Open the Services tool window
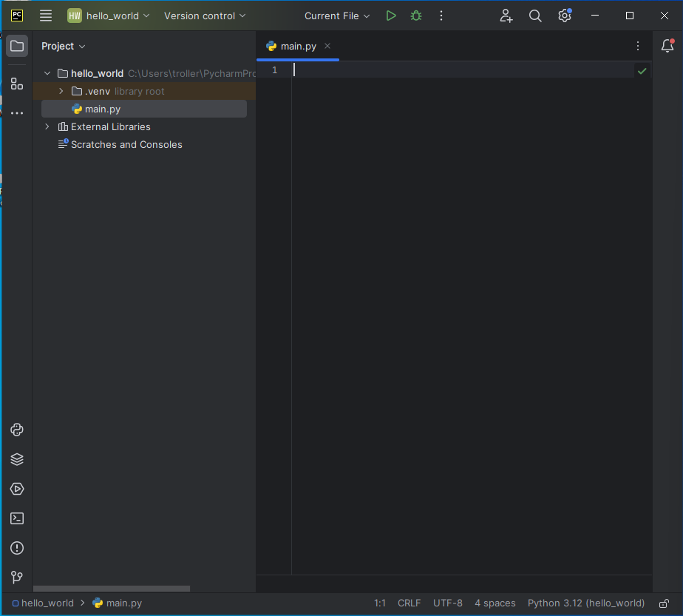Image resolution: width=683 pixels, height=616 pixels. 17,489
